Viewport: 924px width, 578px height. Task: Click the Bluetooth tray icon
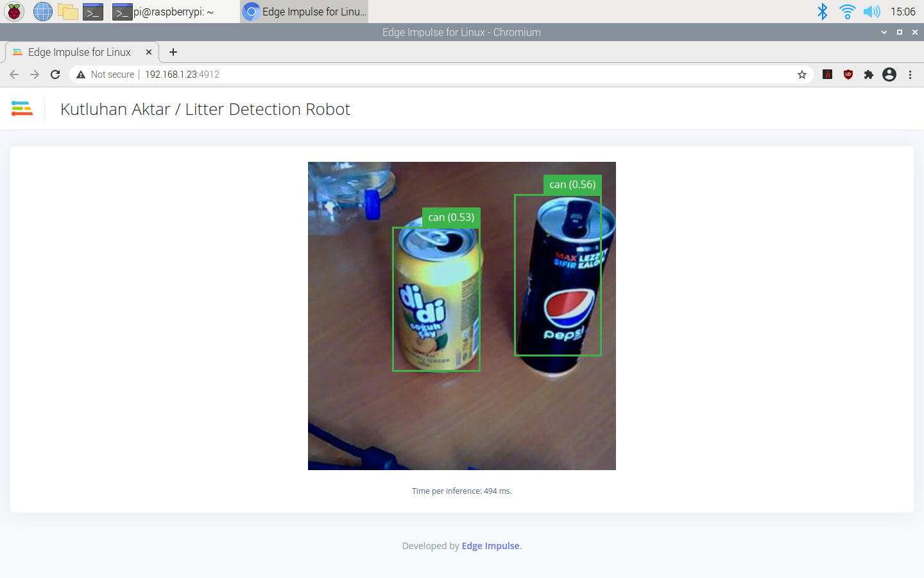coord(823,12)
